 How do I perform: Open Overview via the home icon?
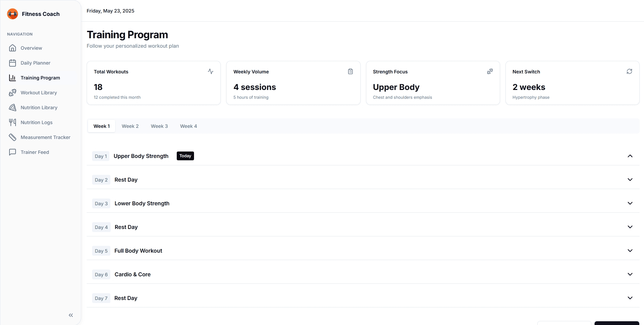coord(13,48)
